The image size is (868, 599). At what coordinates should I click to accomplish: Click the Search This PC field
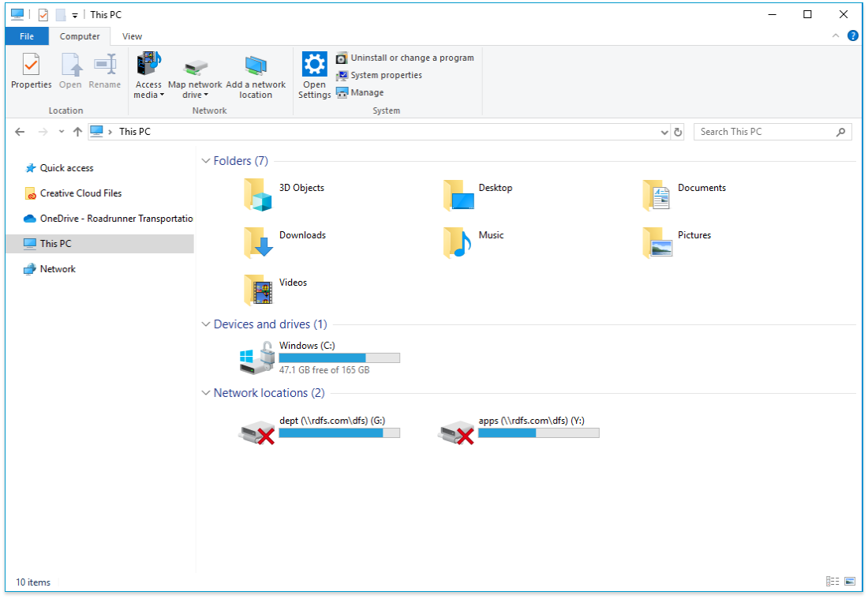764,132
